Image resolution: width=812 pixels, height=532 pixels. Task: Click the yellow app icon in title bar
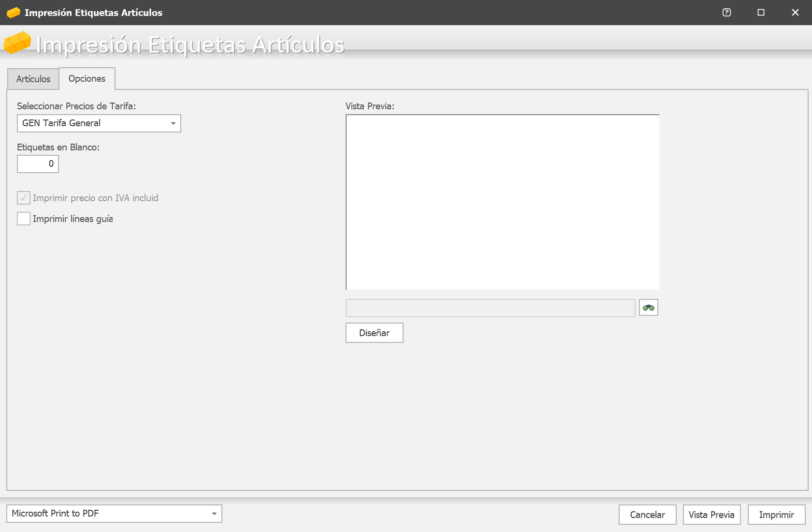tap(13, 13)
